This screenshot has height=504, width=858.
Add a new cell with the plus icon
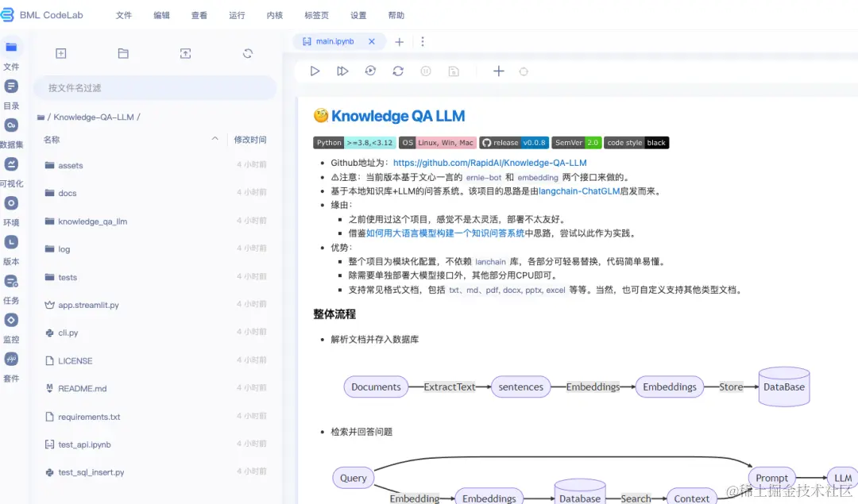tap(498, 71)
